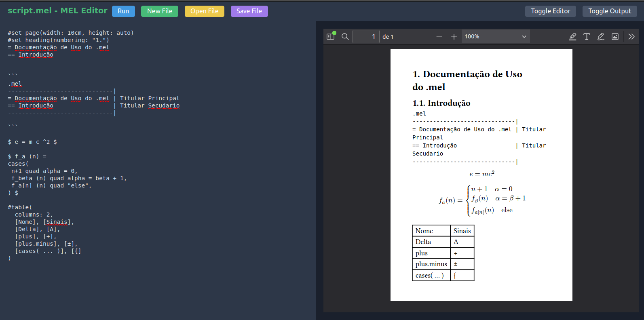Select the draw pencil tool
Viewport: 644px width, 320px height.
pyautogui.click(x=601, y=37)
